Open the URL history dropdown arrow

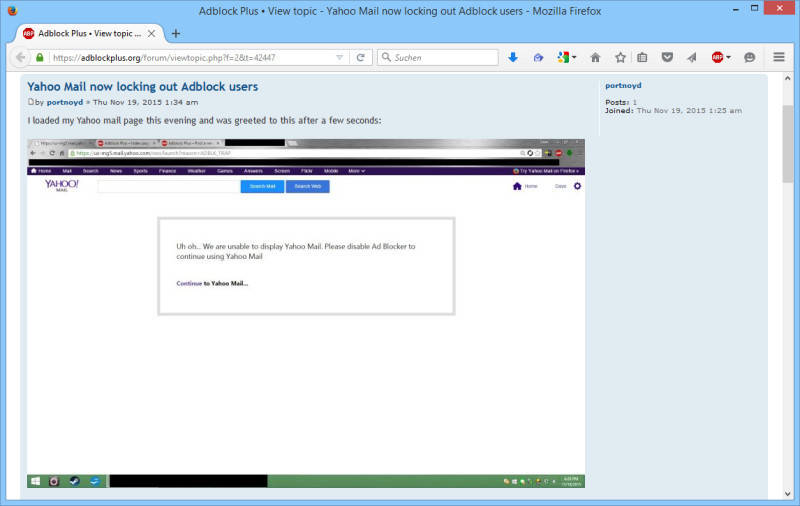[339, 58]
